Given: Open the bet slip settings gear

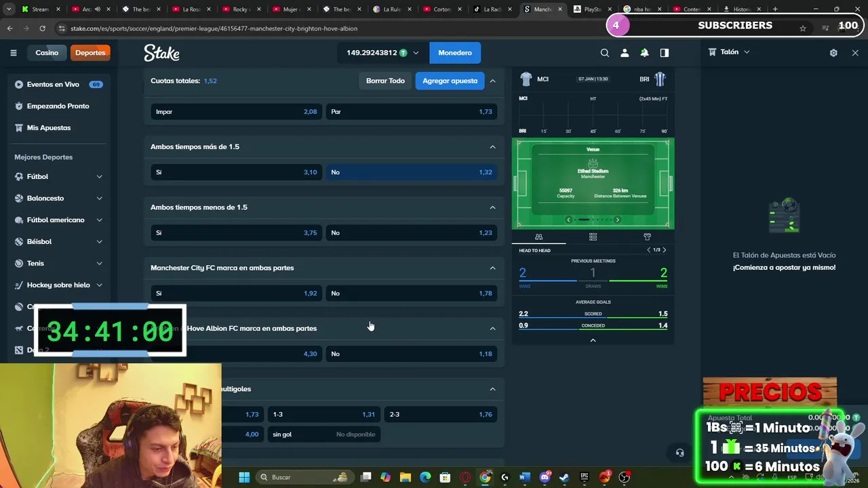Looking at the screenshot, I should tap(833, 52).
